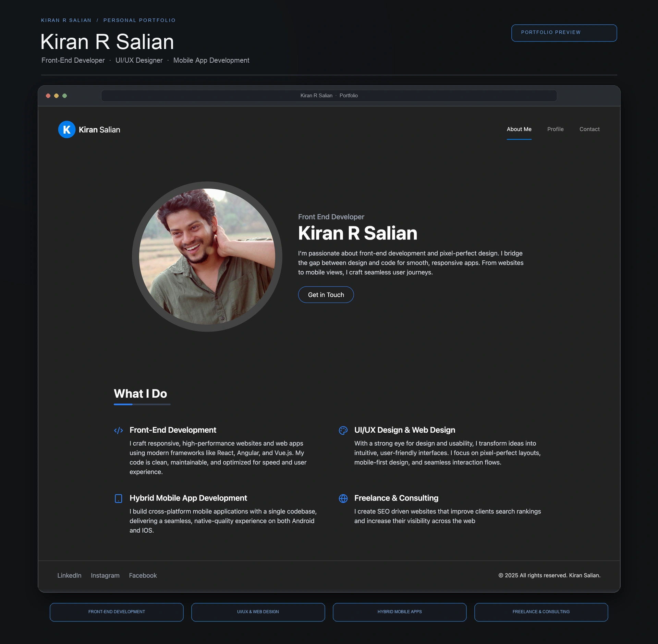Click the Freelance & Consulting tag at bottom

541,612
